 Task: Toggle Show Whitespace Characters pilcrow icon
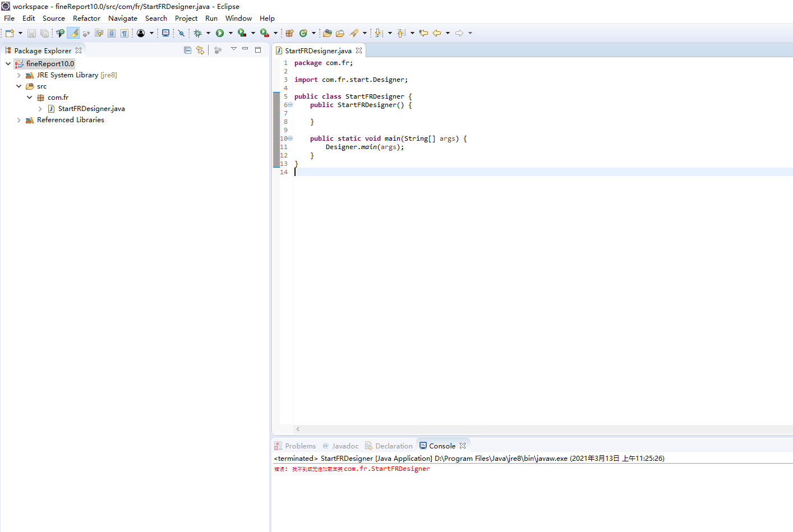(125, 33)
